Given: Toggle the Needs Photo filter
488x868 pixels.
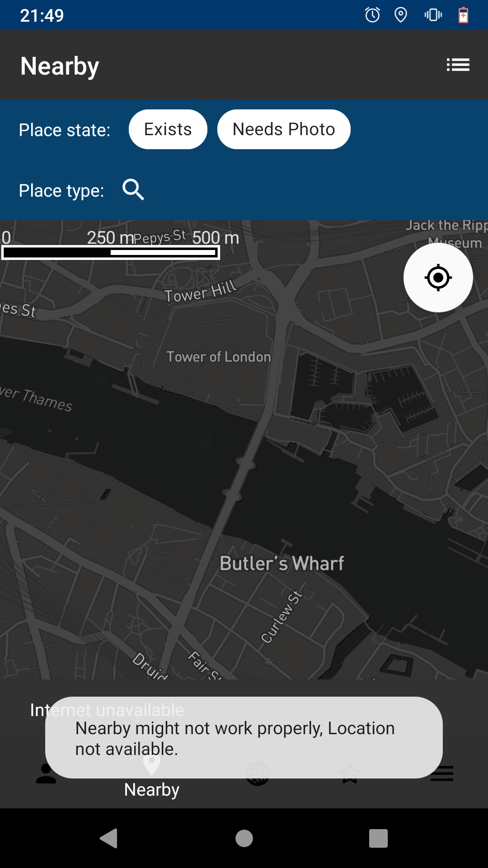Looking at the screenshot, I should 283,129.
